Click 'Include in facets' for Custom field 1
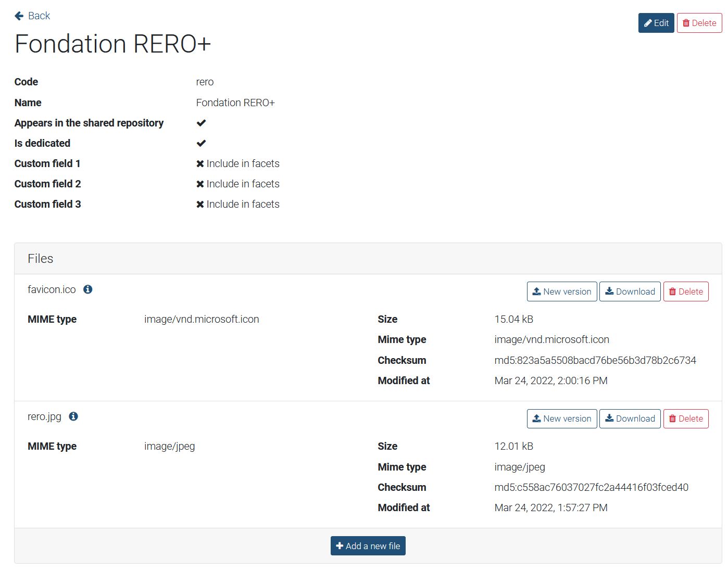728x571 pixels. tap(243, 163)
